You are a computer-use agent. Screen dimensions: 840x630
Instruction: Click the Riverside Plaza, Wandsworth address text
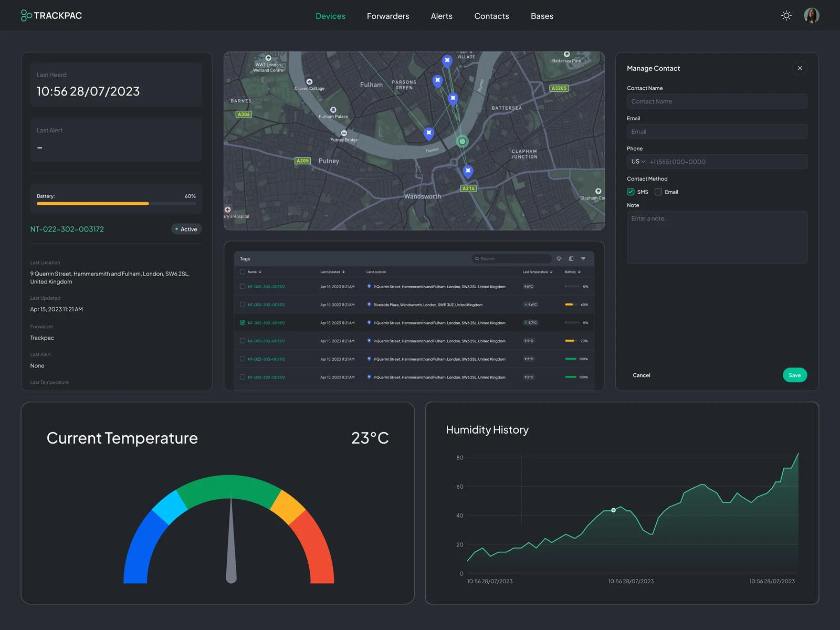(428, 304)
